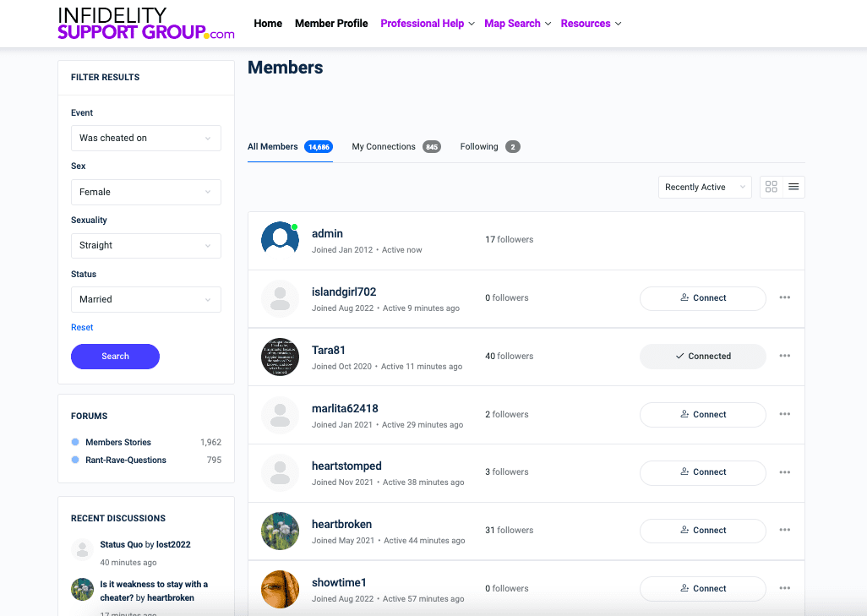Connect with heartbroken
Viewport: 867px width, 616px height.
point(703,531)
